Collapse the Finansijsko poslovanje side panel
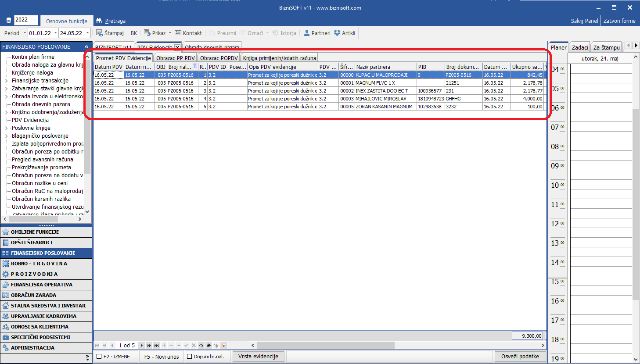Screen dimensions: 640x364 [86, 46]
